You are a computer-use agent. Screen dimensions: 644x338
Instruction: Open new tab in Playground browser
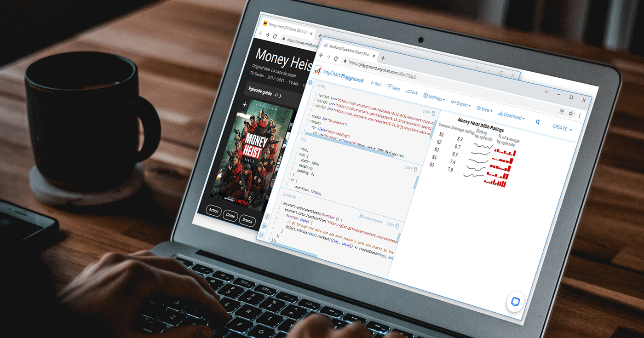click(383, 58)
